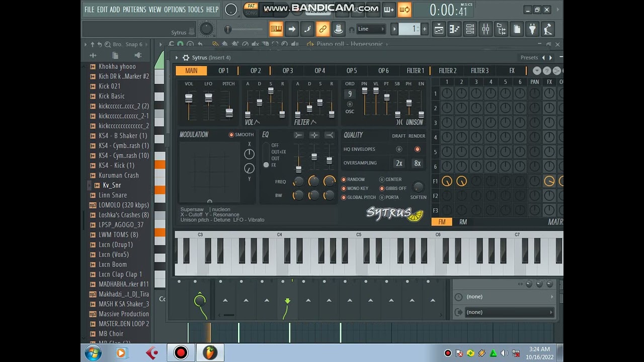Switch to the OP 1 tab

point(223,71)
